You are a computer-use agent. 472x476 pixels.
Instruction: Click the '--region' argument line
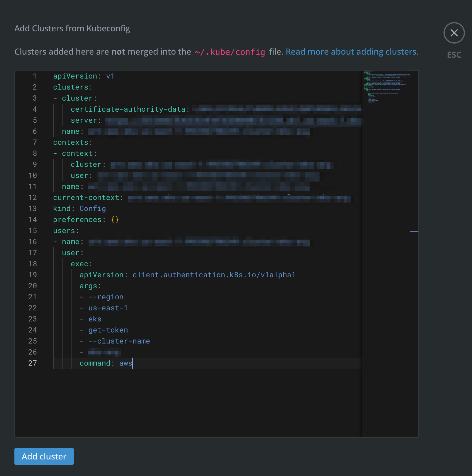point(101,297)
